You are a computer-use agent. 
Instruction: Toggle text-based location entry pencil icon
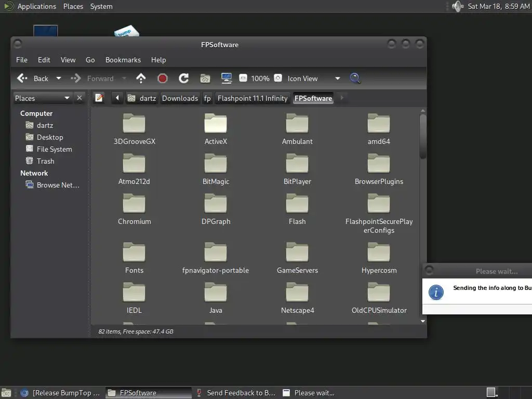(99, 98)
